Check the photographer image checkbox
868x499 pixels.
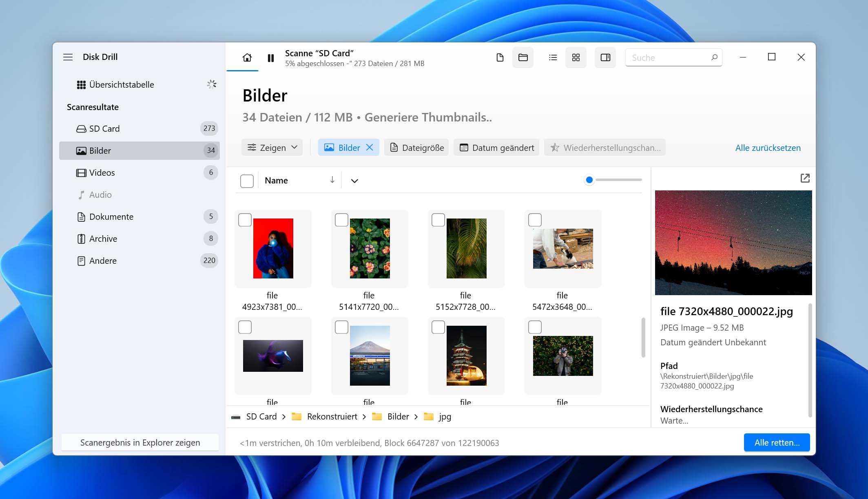(x=535, y=327)
